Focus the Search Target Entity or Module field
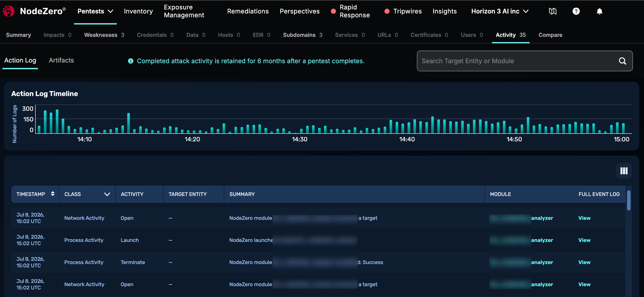Screen dimensions: 644x297 coord(525,61)
